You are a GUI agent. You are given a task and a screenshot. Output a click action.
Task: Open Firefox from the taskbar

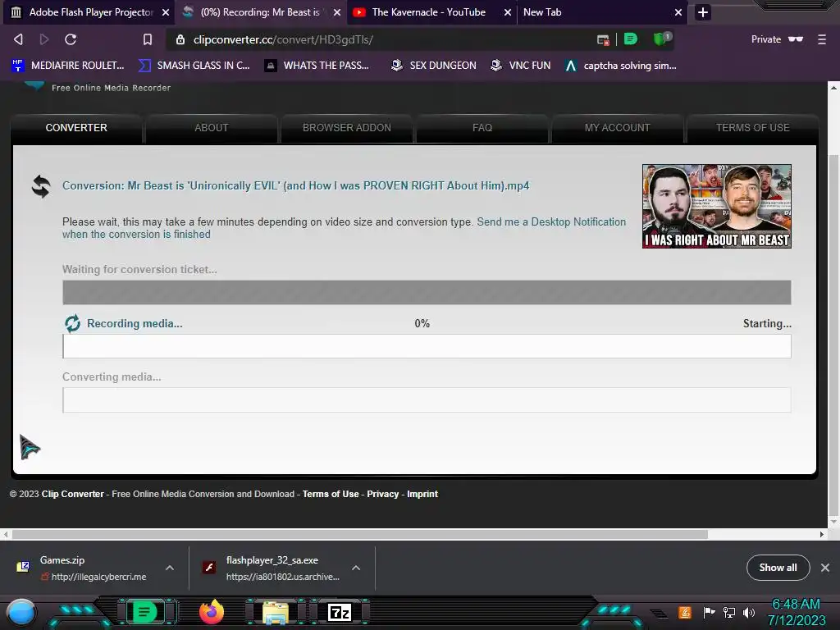(212, 612)
